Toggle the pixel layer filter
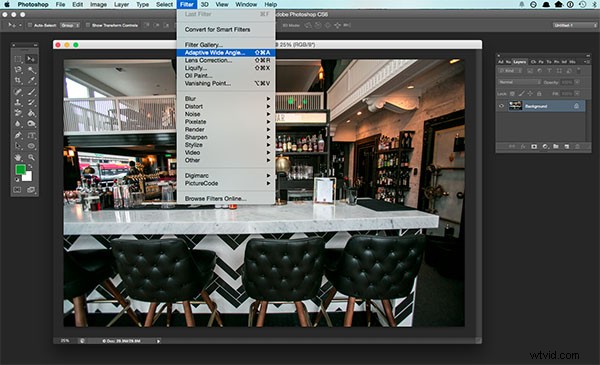 click(x=530, y=71)
